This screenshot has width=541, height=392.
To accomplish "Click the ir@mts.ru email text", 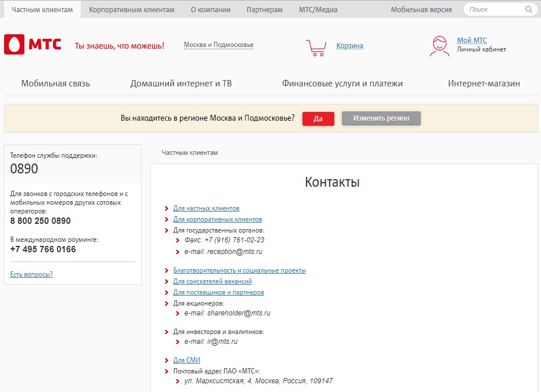I will click(222, 342).
